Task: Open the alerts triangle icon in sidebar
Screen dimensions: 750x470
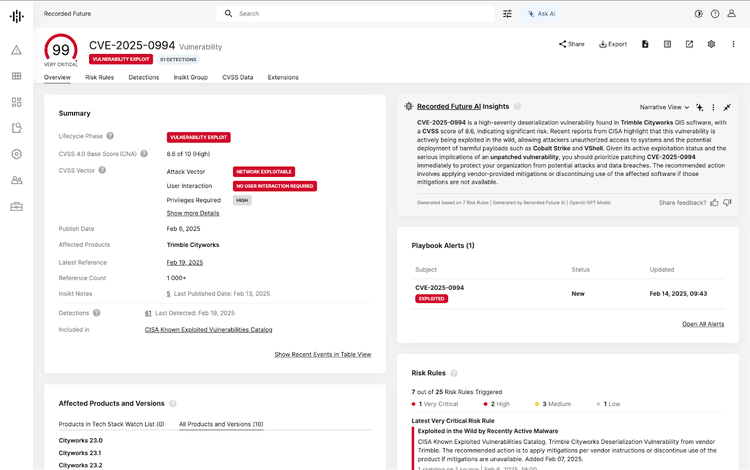Action: point(17,50)
